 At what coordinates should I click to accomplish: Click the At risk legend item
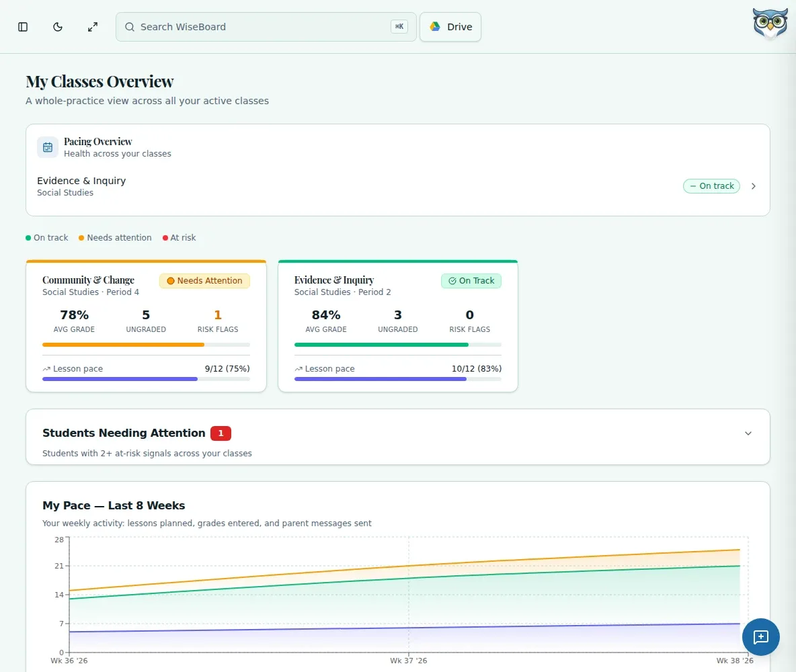(x=180, y=237)
